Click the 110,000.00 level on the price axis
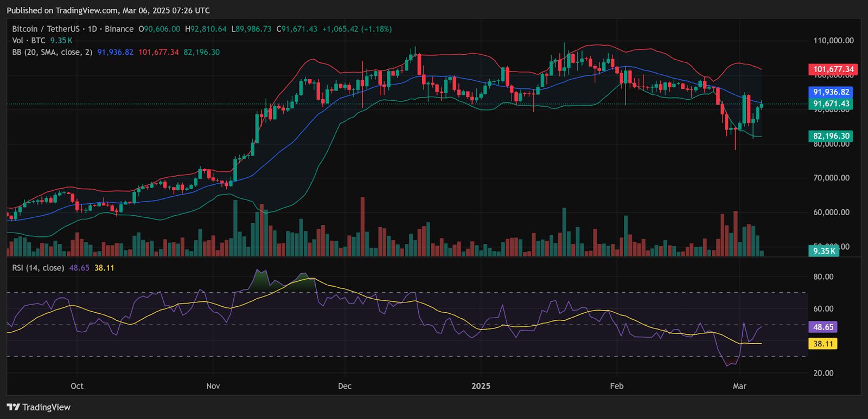 [833, 41]
